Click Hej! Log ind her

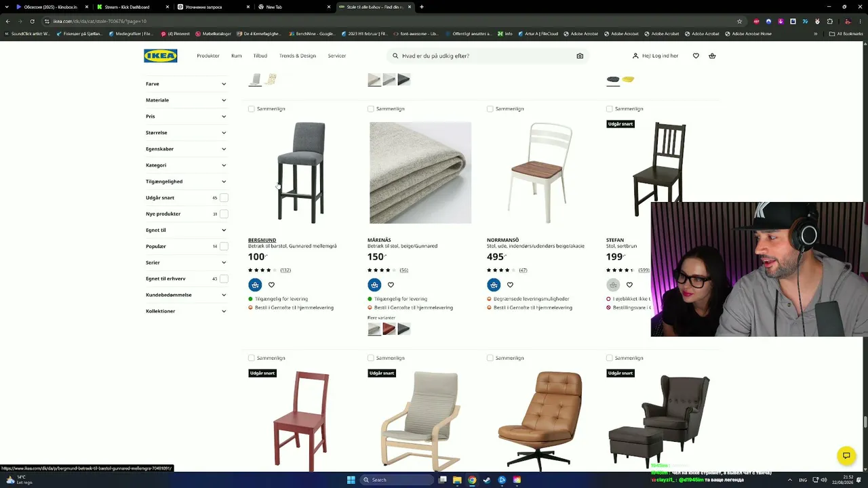point(655,56)
